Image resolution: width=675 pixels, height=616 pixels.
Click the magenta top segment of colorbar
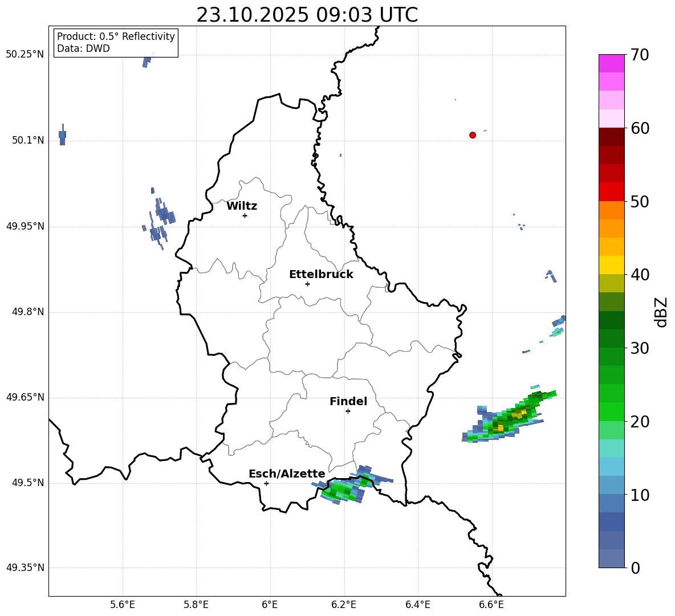pos(611,63)
